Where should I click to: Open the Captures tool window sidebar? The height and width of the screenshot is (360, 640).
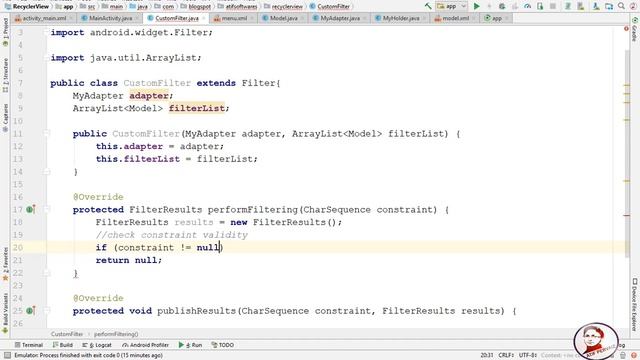[5, 118]
